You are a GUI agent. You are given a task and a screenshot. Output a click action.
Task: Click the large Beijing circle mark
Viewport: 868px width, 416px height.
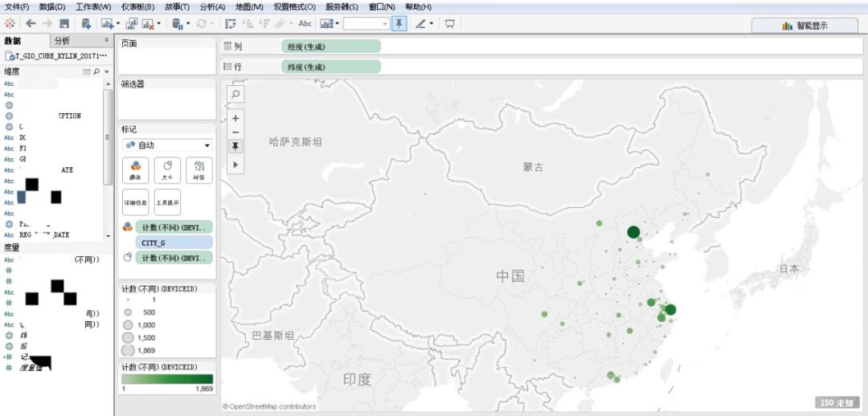pos(633,232)
